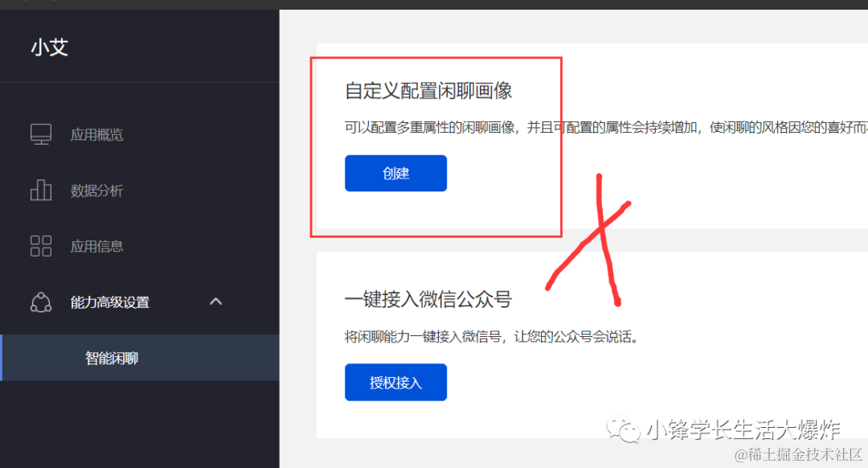Click the 一键接入微信公众号 heading
This screenshot has height=468, width=868.
click(428, 300)
